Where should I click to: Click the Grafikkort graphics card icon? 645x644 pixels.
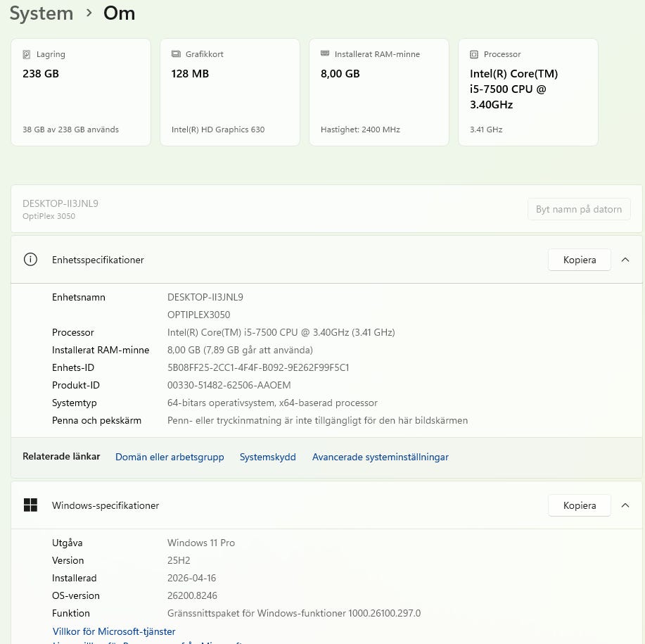176,54
